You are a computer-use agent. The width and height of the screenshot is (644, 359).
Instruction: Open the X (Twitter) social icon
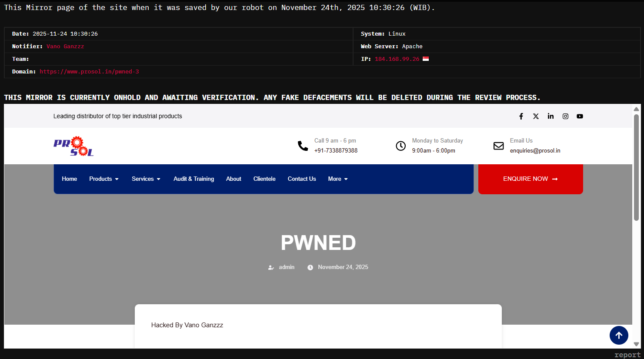coord(536,116)
